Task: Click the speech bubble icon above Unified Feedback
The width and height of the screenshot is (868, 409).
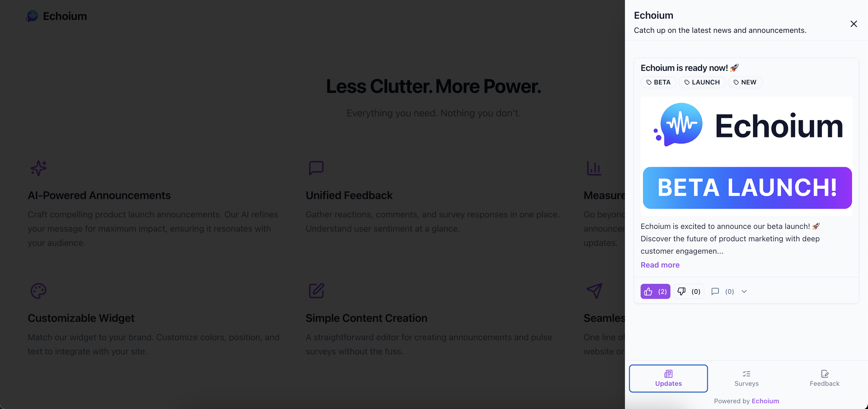Action: click(x=316, y=168)
